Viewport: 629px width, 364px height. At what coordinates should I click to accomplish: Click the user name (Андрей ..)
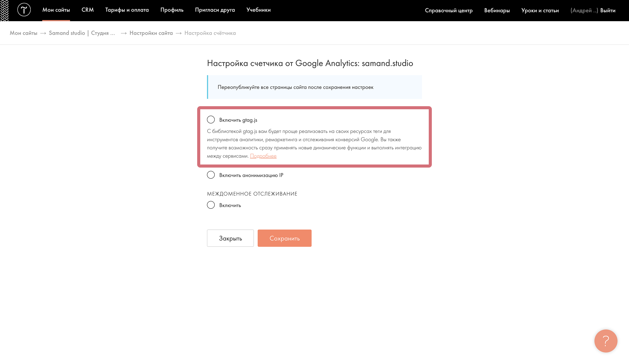click(x=584, y=10)
